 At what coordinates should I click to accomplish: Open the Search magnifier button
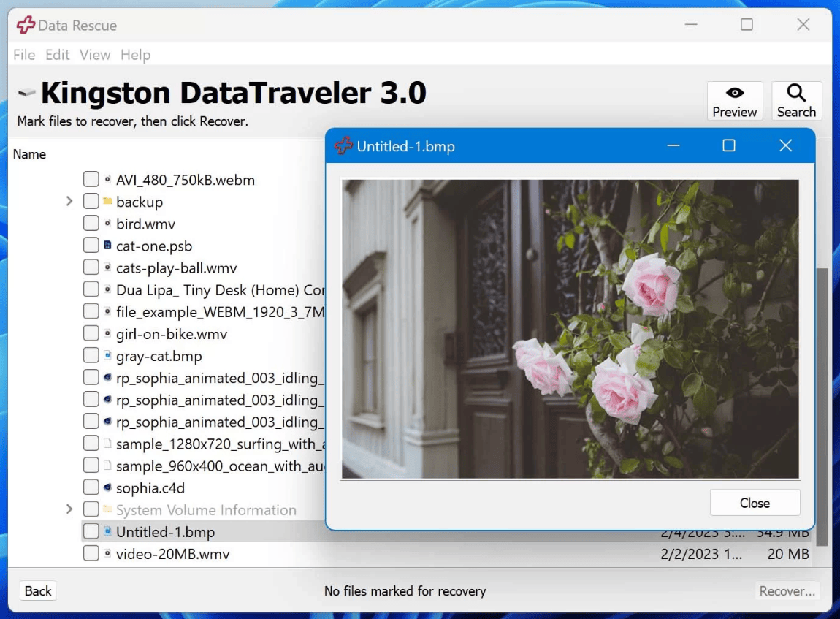point(796,101)
